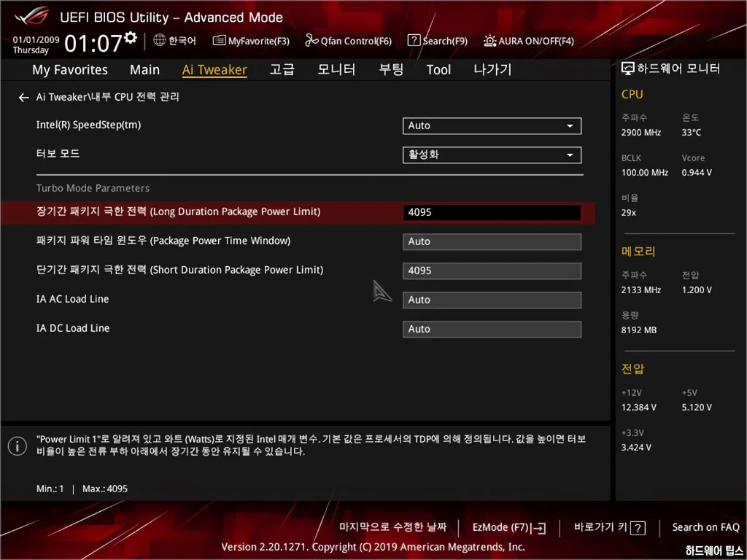This screenshot has width=747, height=560.
Task: Open Search on FAQ link
Action: point(705,527)
